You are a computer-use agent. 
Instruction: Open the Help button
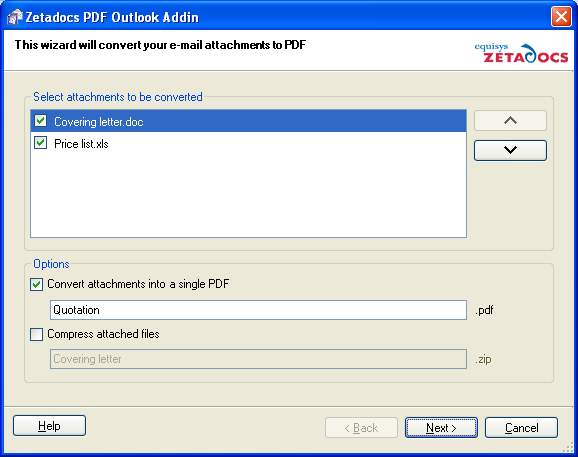pyautogui.click(x=49, y=426)
